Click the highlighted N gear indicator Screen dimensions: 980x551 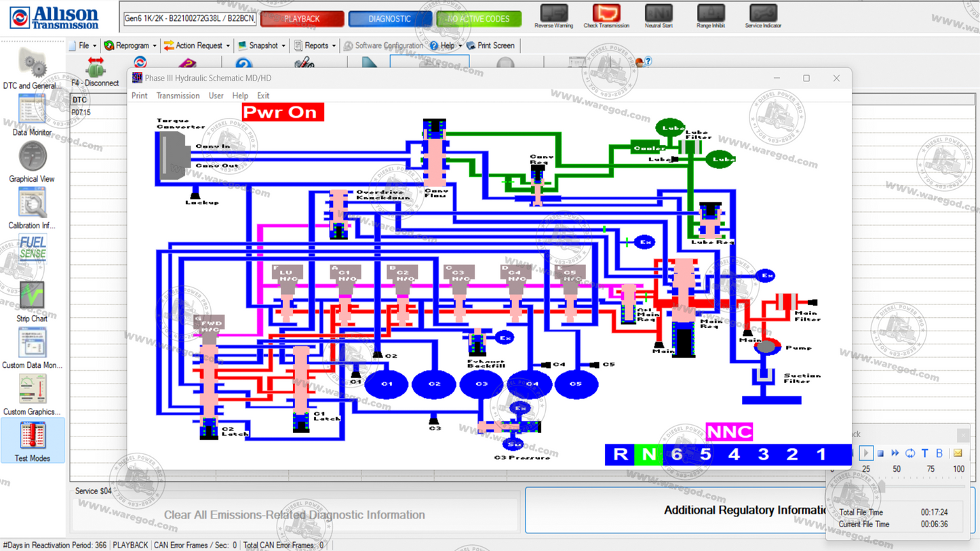point(648,454)
